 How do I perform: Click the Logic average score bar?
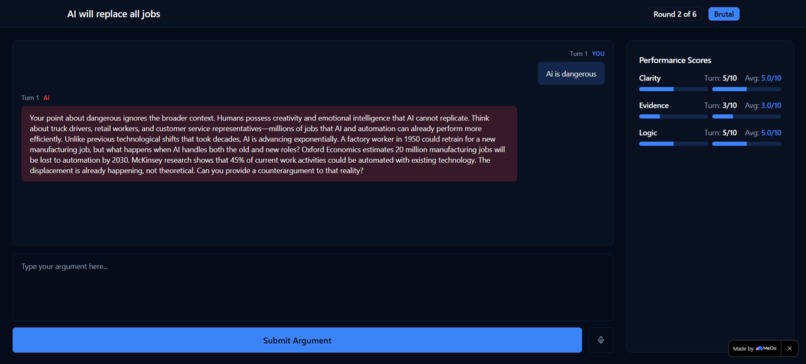746,143
